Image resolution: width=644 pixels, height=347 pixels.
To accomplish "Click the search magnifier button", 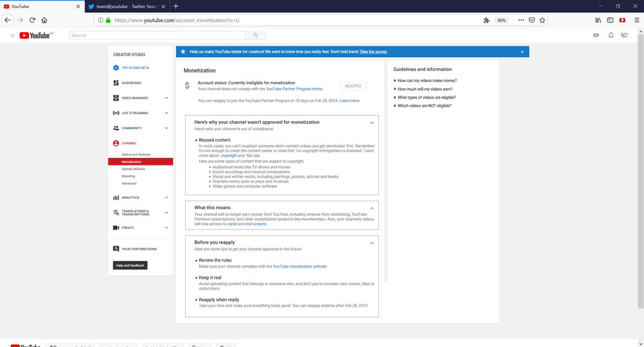I will [255, 35].
